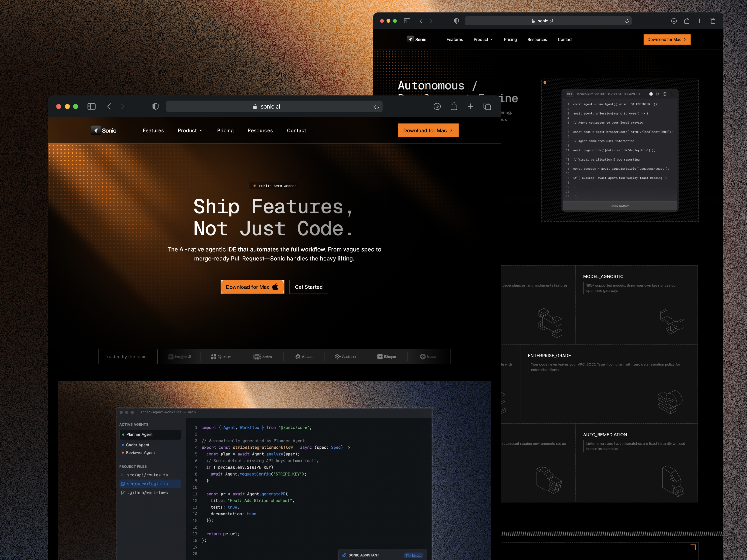
Task: Reload the page in the front window's address bar
Action: pos(377,107)
